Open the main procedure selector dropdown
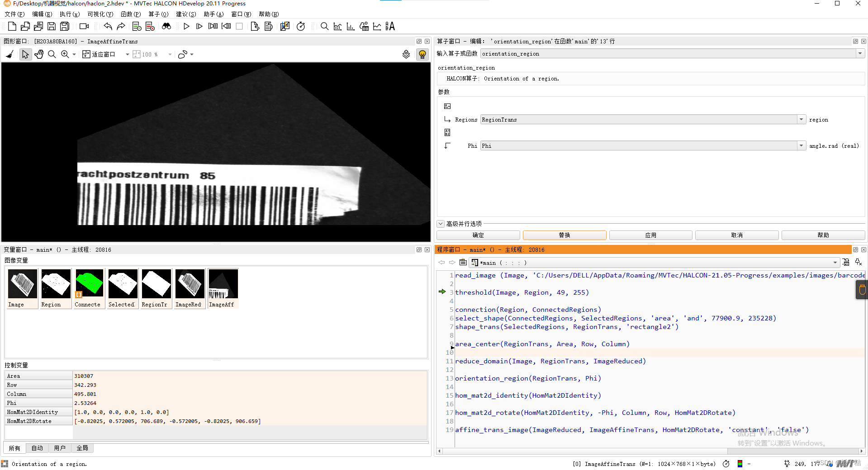The image size is (868, 470). click(x=835, y=263)
